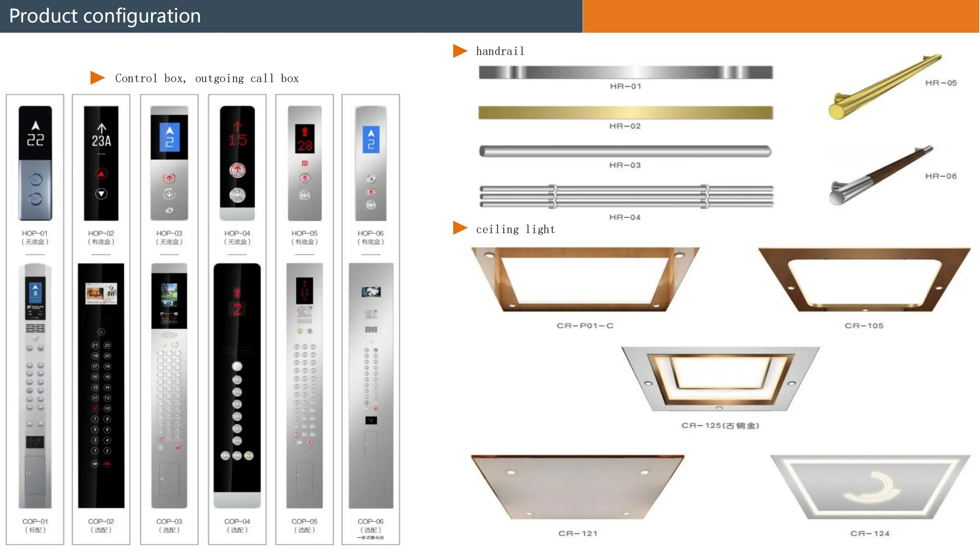Image resolution: width=980 pixels, height=551 pixels.
Task: Click the up arrow button on HOP-04
Action: point(237,170)
